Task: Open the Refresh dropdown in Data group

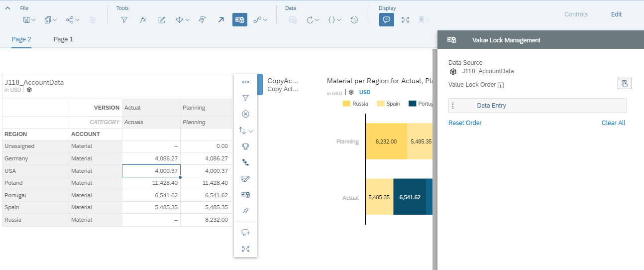Action: pos(312,20)
